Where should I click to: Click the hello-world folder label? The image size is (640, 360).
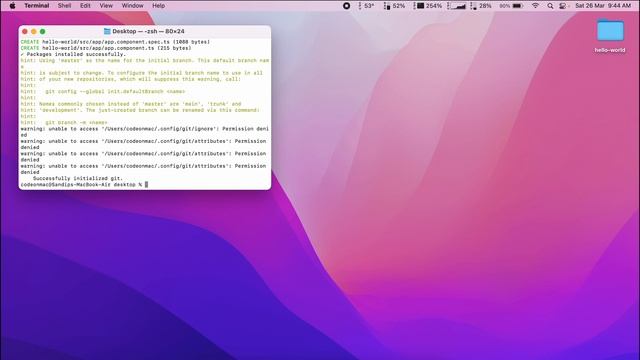pyautogui.click(x=610, y=50)
